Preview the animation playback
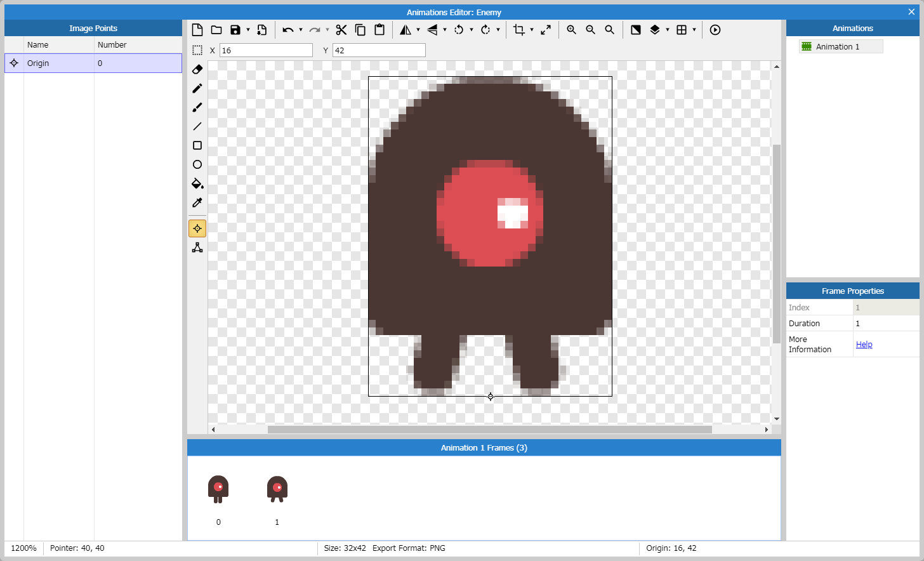924x561 pixels. coord(715,30)
